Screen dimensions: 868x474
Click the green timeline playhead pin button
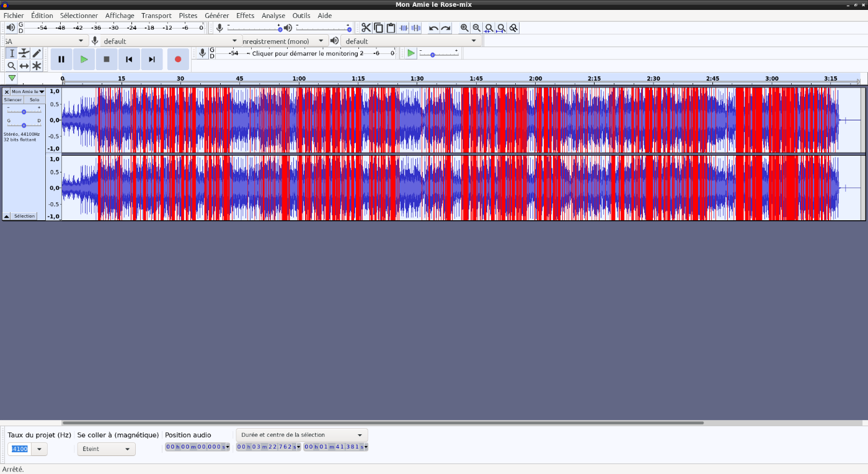(12, 78)
